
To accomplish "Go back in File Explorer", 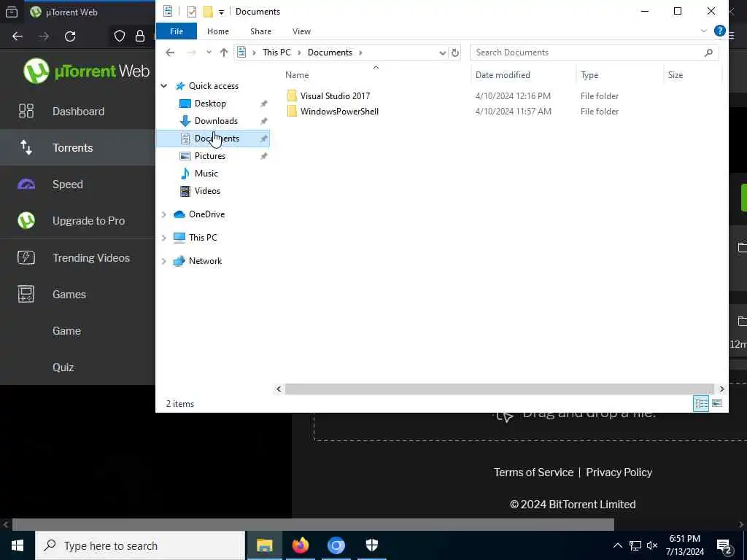I will pos(170,52).
